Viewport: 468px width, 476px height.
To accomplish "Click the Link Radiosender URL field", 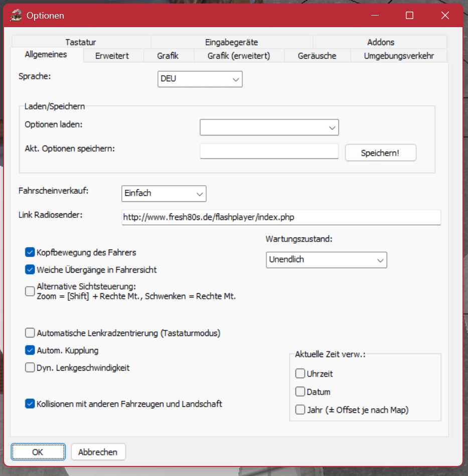I will 281,217.
